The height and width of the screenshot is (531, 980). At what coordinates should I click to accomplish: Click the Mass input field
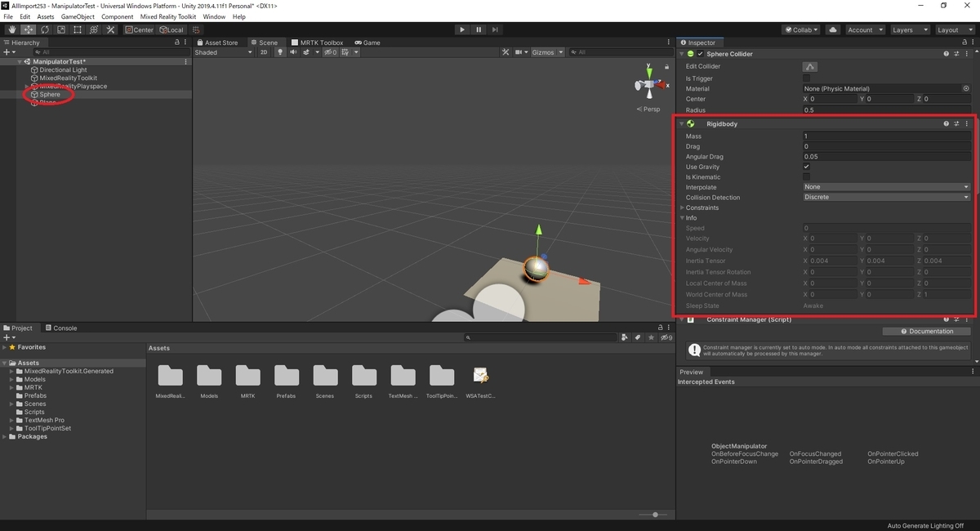[x=887, y=136]
